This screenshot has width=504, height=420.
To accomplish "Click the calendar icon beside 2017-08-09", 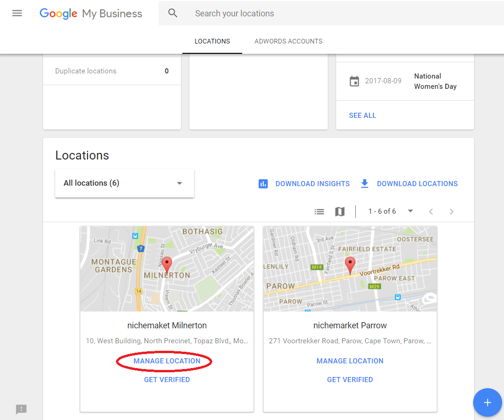I will pyautogui.click(x=354, y=81).
